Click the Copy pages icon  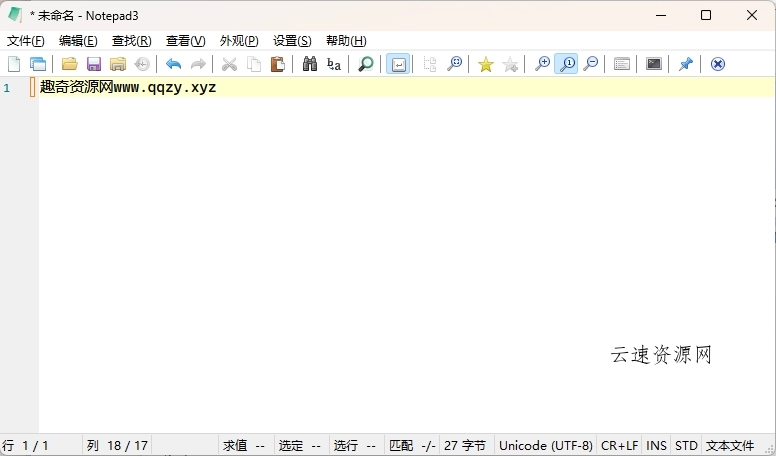coord(254,64)
